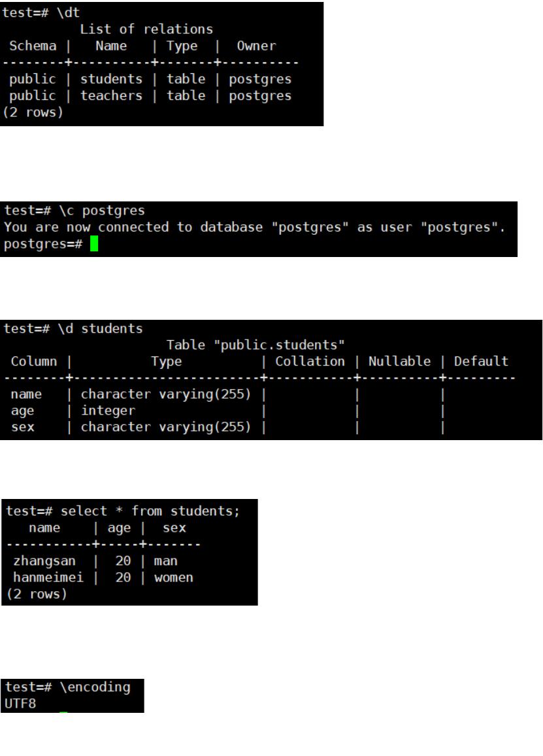Viewport: 543px width, 756px height.
Task: Click the 'women' value in sex column
Action: click(x=173, y=577)
